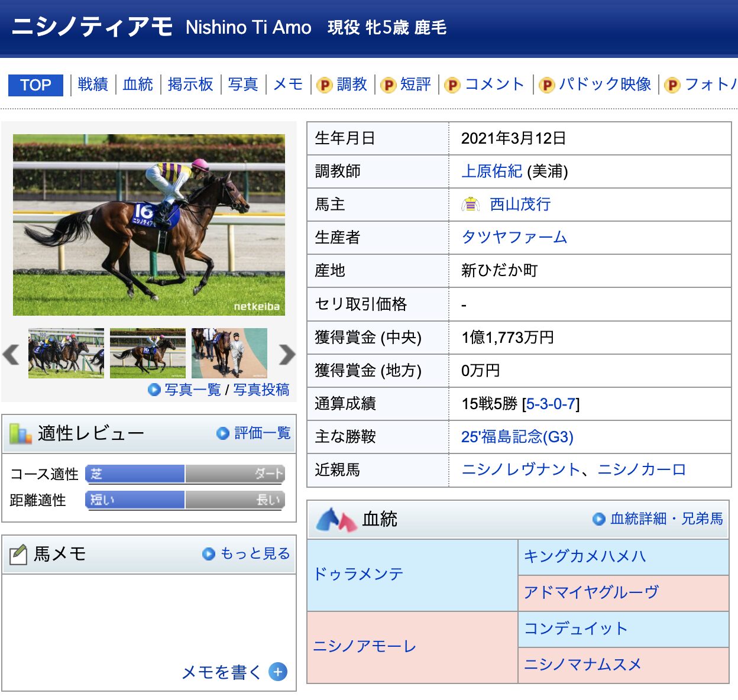The image size is (738, 700).
Task: Click the plus icon beside メモを書く
Action: click(x=278, y=672)
